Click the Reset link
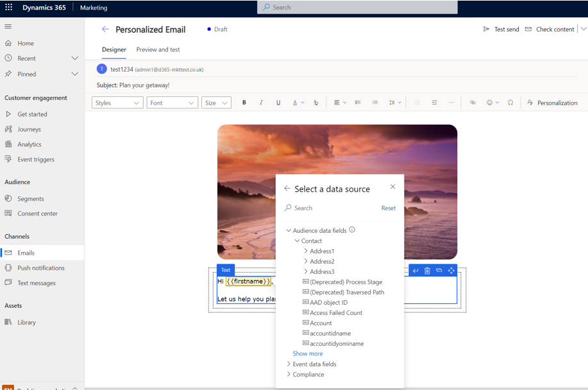This screenshot has height=390, width=588. pyautogui.click(x=388, y=208)
